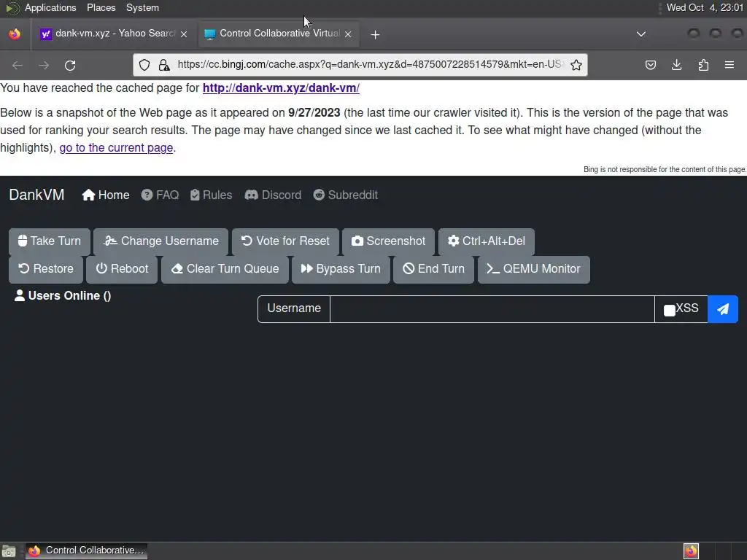
Task: Click the DankVM brand logo text
Action: 36,195
